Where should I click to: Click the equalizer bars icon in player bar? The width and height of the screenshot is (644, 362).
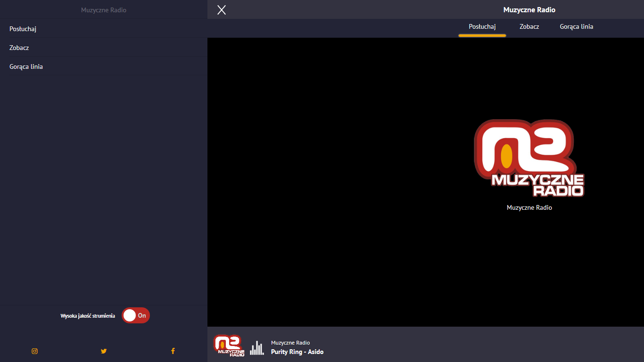(257, 348)
